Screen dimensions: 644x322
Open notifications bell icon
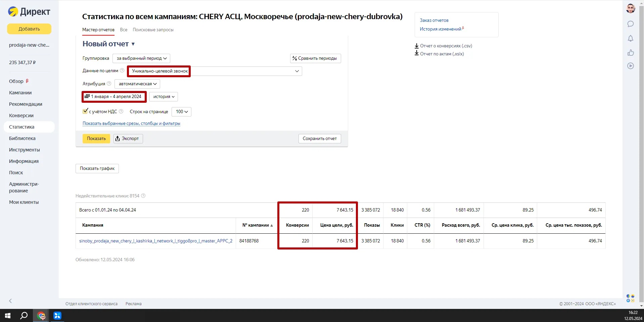(630, 38)
